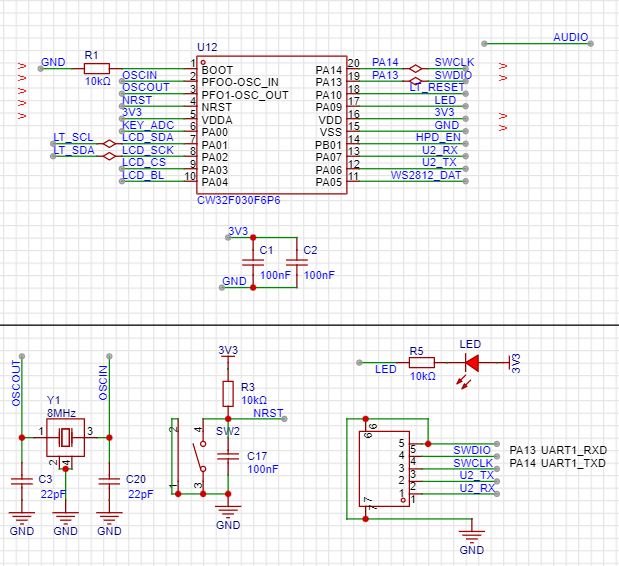
Task: Click the AUDIO net label
Action: coord(570,37)
